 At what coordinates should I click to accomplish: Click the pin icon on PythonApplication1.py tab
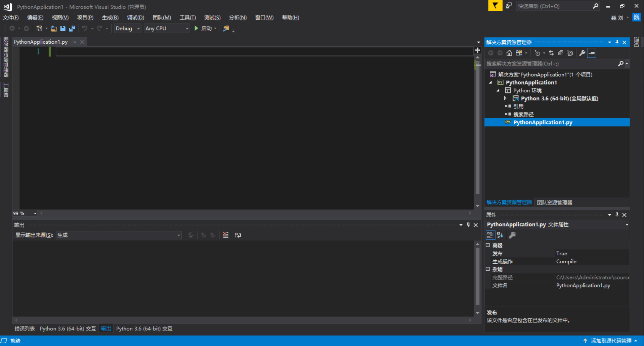coord(75,42)
